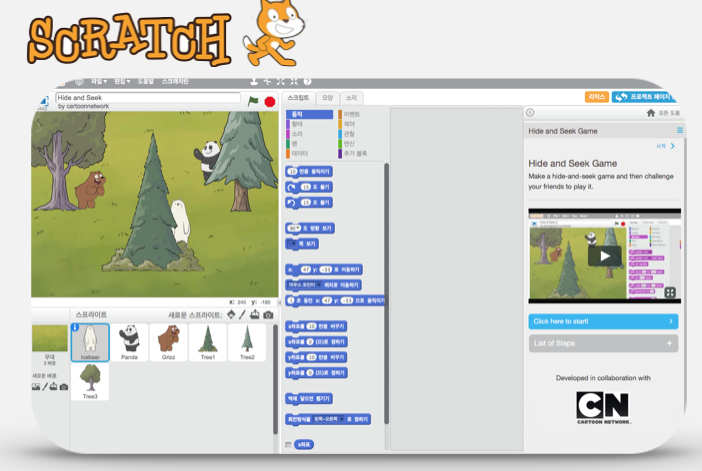This screenshot has width=702, height=471.
Task: Open the mouse-pointer dropdown in the go-to block
Action: pos(305,285)
